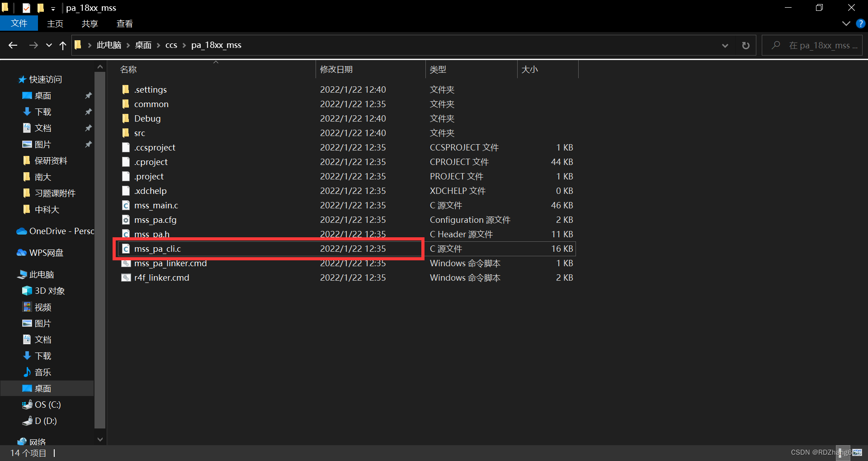Select the mss_pa_cli.c file icon

click(x=126, y=249)
